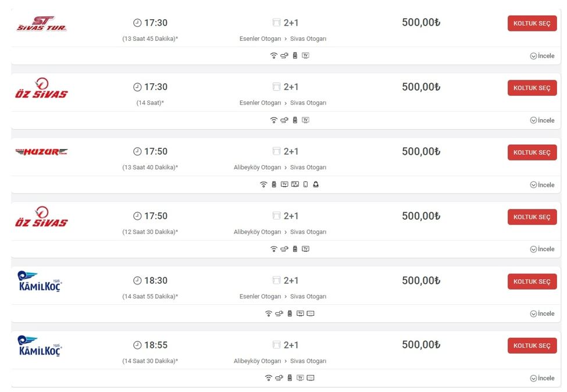Show İncele details for Öz Sivas 17:30 trip
This screenshot has height=392, width=567.
542,120
